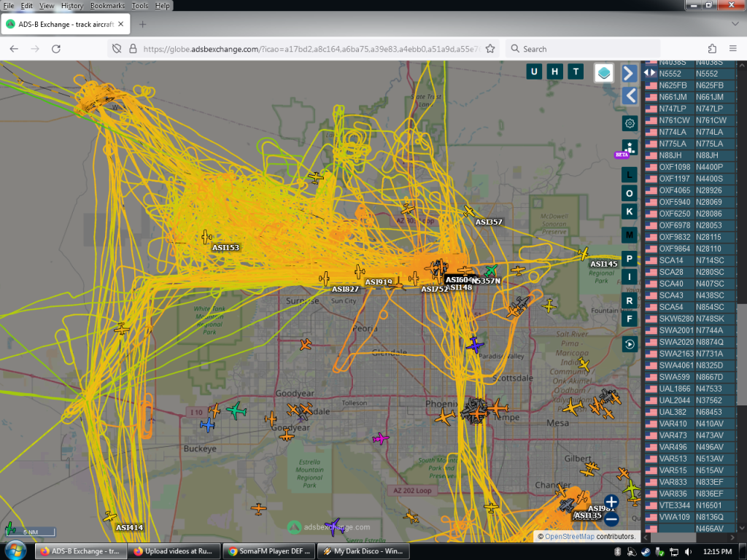This screenshot has height=560, width=747.
Task: Click the R map option button
Action: [x=630, y=301]
